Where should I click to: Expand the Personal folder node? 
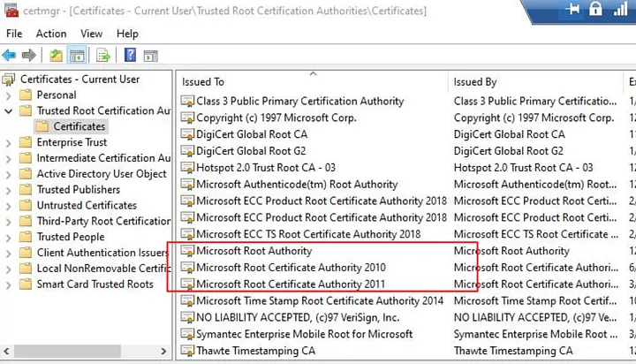click(x=9, y=95)
